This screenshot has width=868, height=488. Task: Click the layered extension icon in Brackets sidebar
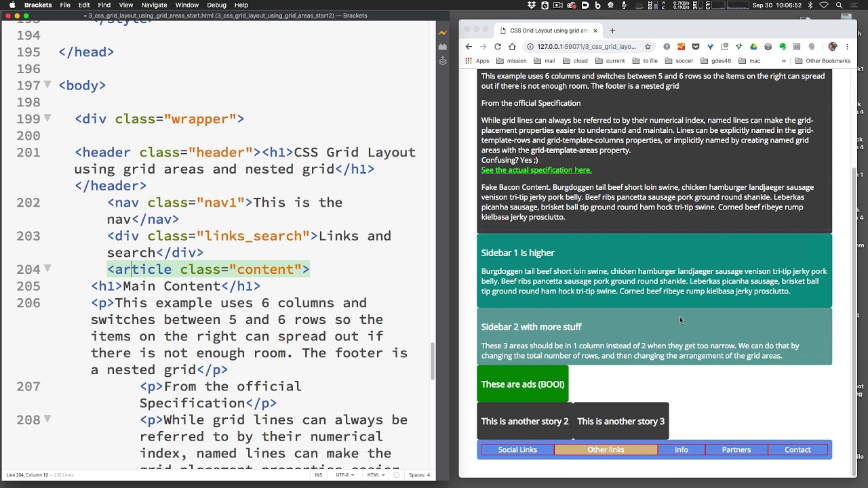[x=443, y=61]
